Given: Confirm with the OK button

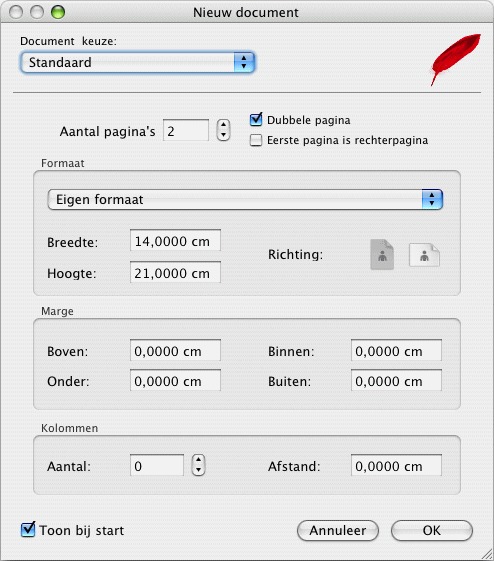Looking at the screenshot, I should click(x=432, y=531).
